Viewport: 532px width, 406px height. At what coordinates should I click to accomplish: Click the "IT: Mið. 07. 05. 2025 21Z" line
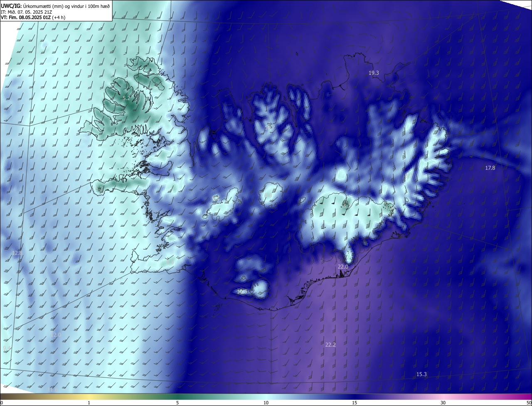coord(26,12)
